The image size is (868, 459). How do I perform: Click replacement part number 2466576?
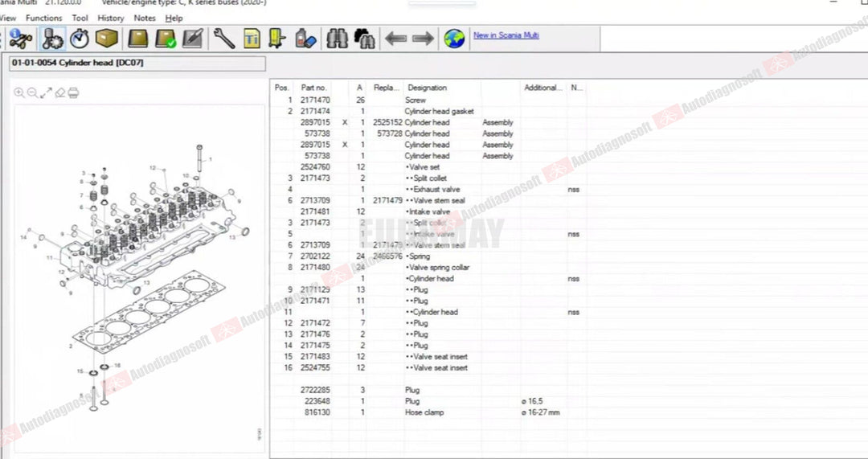(x=387, y=256)
